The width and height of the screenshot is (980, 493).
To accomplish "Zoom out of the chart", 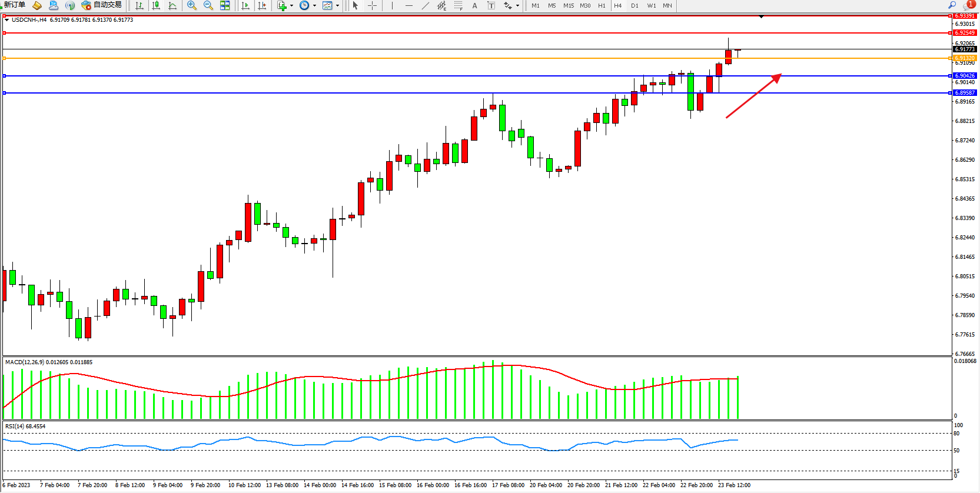I will tap(208, 5).
